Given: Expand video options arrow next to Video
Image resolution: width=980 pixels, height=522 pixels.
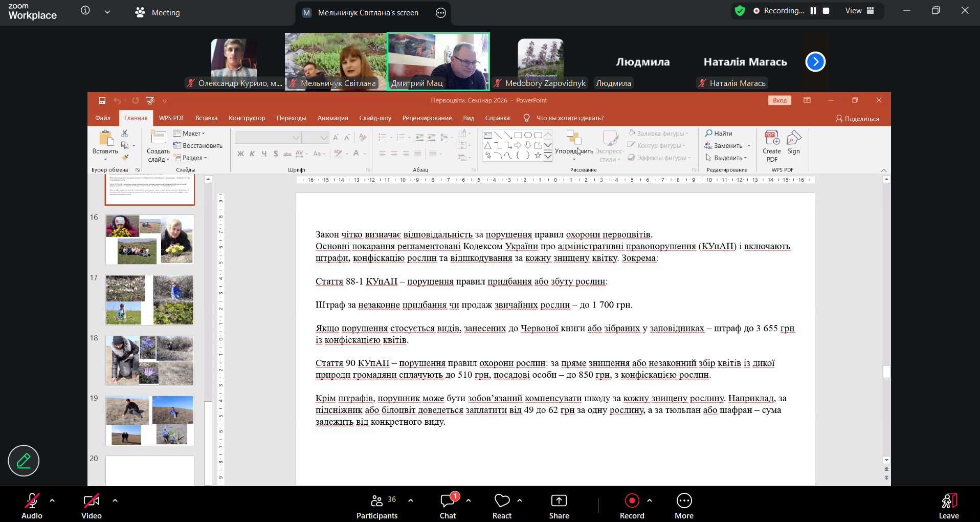Looking at the screenshot, I should pyautogui.click(x=115, y=501).
